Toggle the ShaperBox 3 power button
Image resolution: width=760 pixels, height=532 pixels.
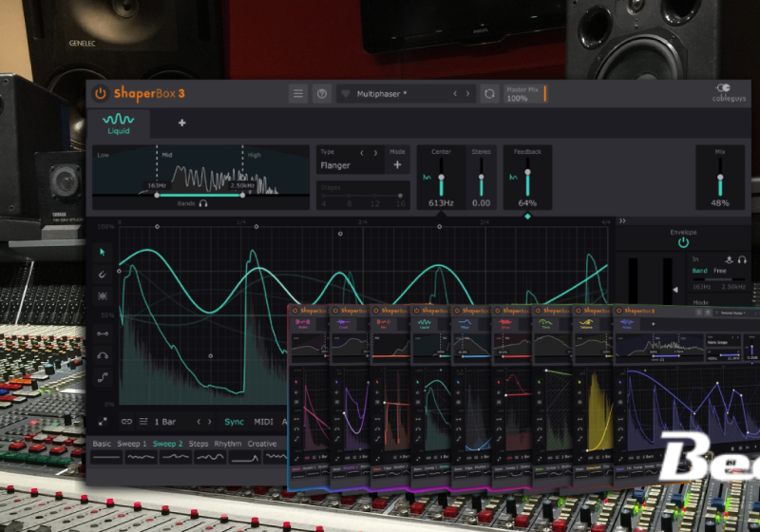[101, 93]
